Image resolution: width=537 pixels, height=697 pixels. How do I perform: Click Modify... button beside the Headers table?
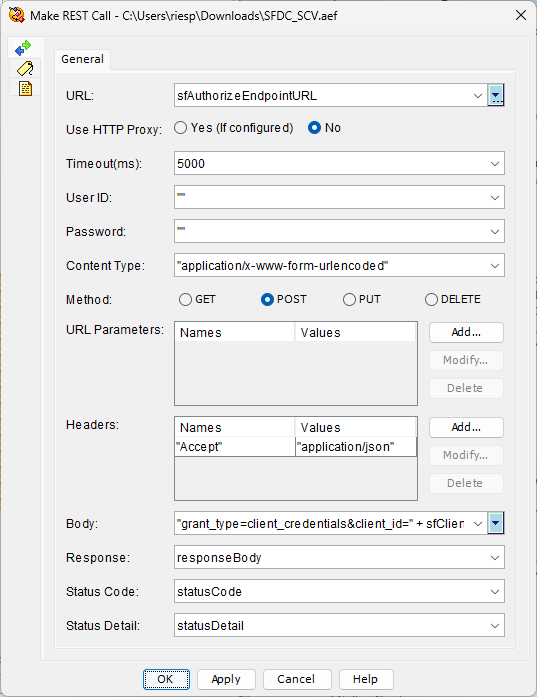click(466, 455)
